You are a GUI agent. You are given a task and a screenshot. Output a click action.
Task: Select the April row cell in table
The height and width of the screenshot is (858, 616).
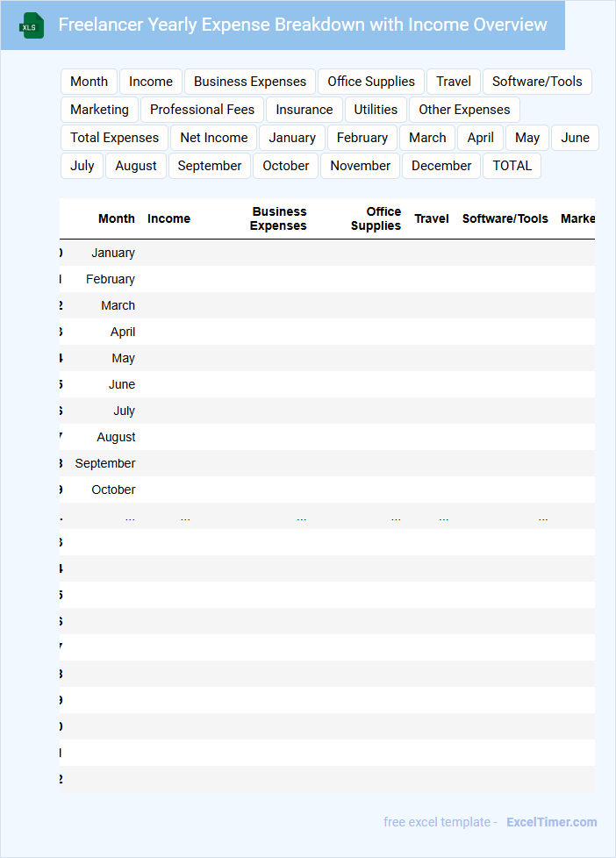(123, 332)
